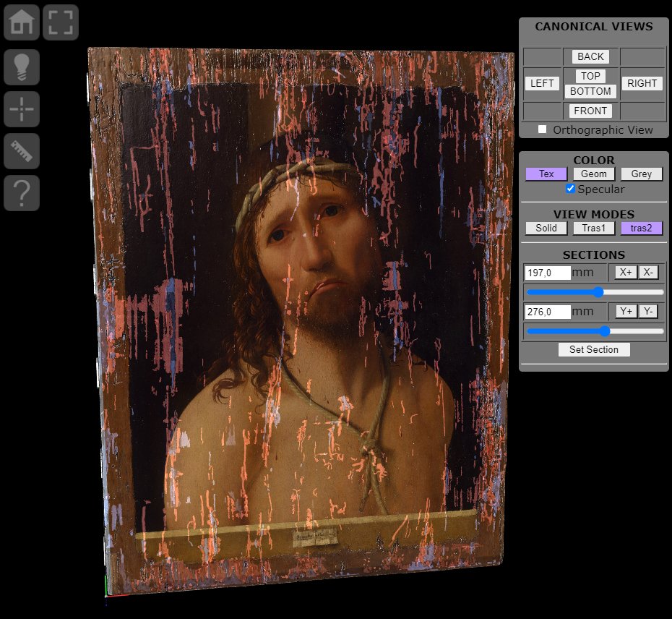
Task: Switch to the RIGHT canonical view
Action: coord(642,83)
